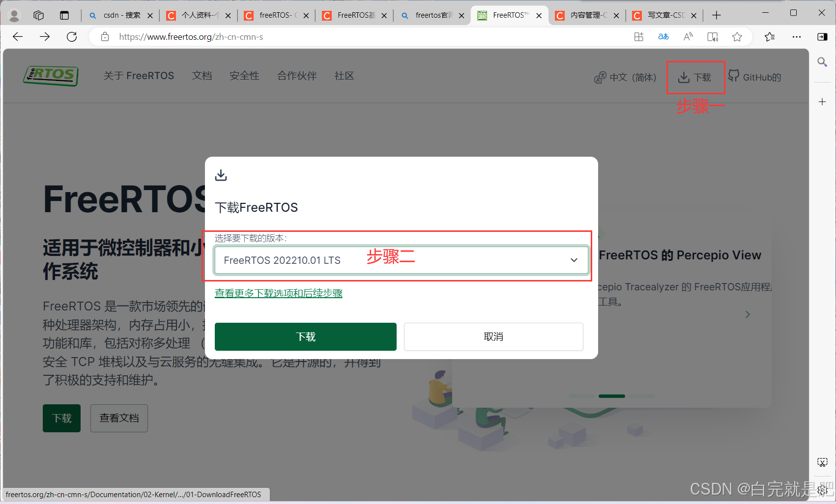Viewport: 836px width, 504px height.
Task: Add a sidebar app with plus icon
Action: [x=822, y=102]
